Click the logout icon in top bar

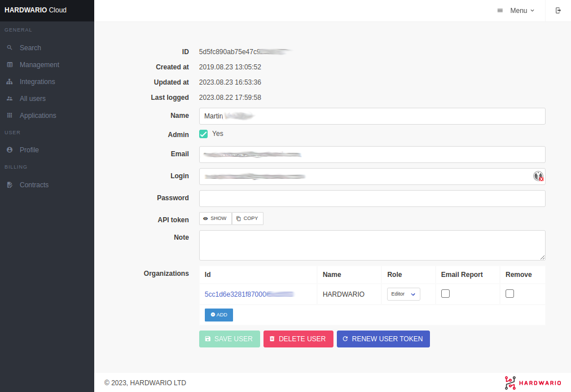click(558, 11)
